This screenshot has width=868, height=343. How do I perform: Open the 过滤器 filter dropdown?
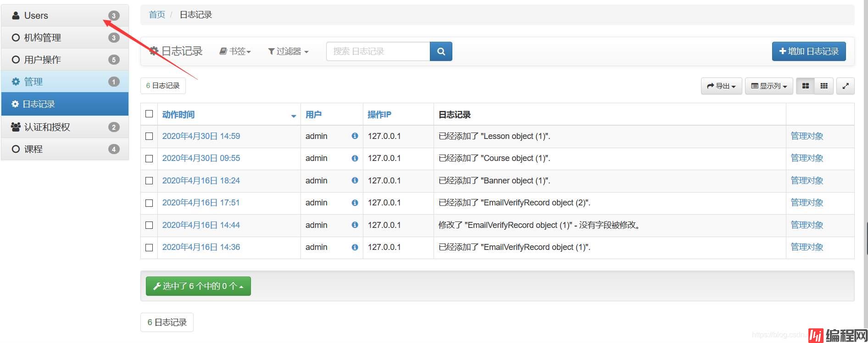288,51
